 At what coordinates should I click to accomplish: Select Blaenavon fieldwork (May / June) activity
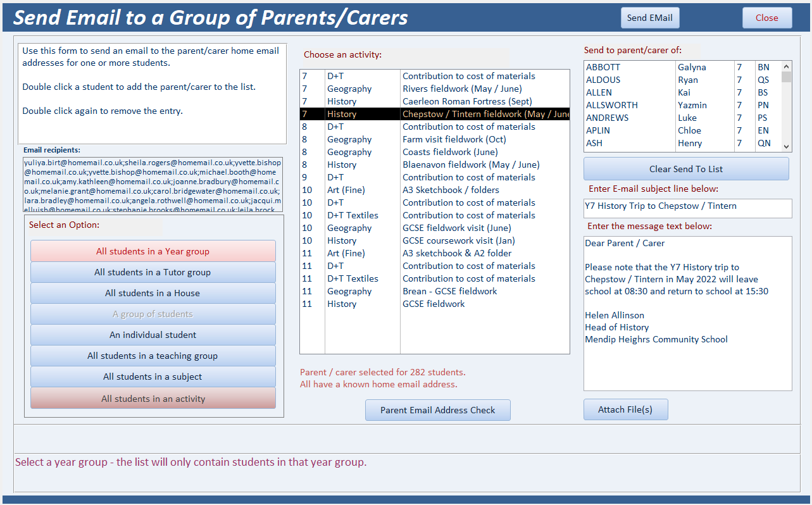(435, 165)
